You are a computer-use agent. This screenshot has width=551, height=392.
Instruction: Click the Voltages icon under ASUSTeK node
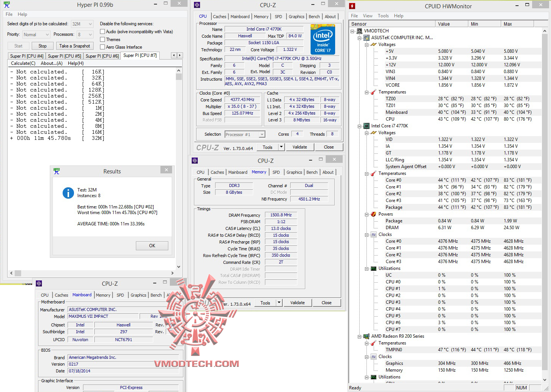pyautogui.click(x=374, y=44)
